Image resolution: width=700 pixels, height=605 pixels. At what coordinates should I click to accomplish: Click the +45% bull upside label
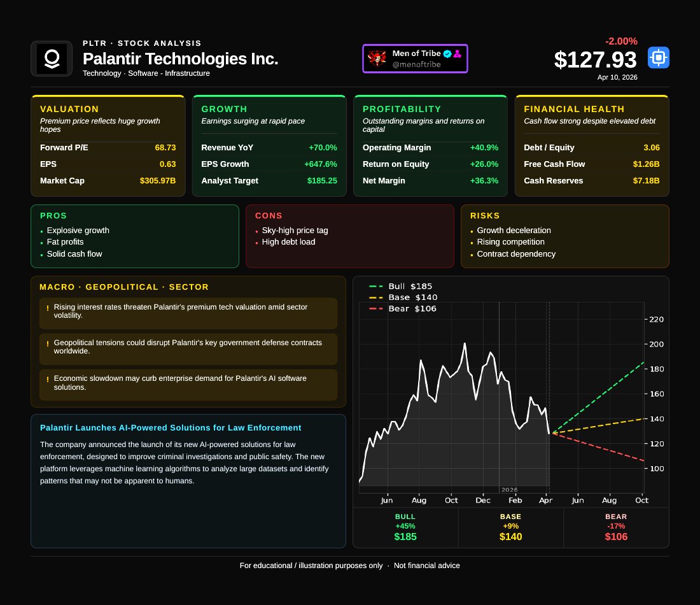coord(405,526)
